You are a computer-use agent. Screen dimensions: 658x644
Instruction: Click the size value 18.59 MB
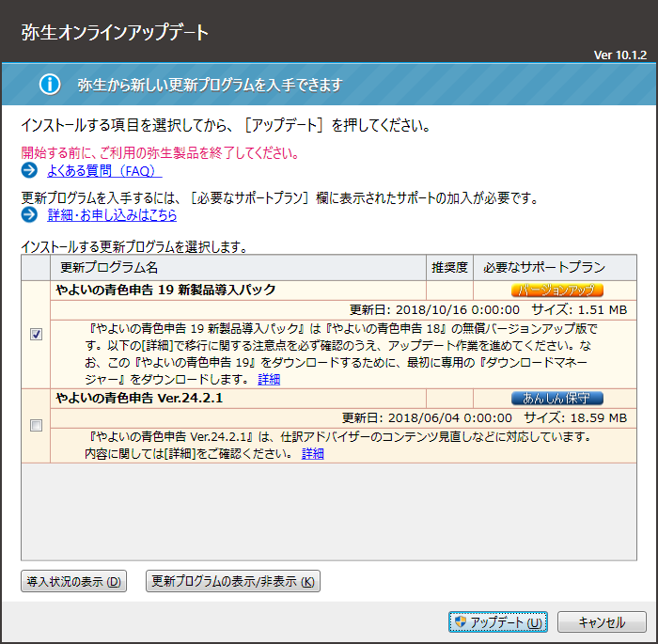click(599, 418)
